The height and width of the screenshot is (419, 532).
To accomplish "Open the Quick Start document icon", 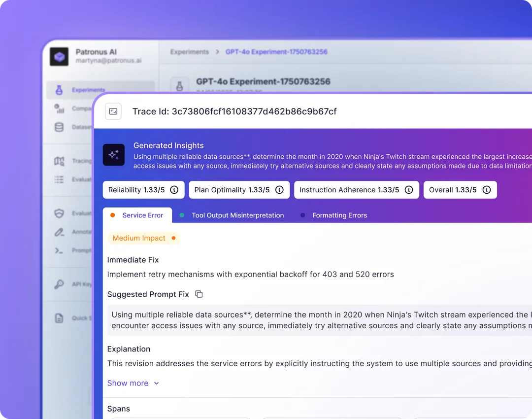I will (x=59, y=318).
